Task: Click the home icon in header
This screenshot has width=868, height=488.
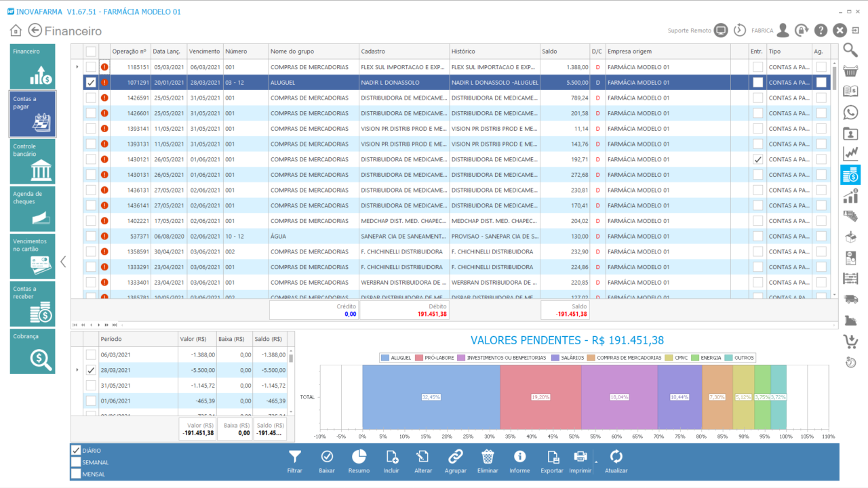Action: point(16,30)
